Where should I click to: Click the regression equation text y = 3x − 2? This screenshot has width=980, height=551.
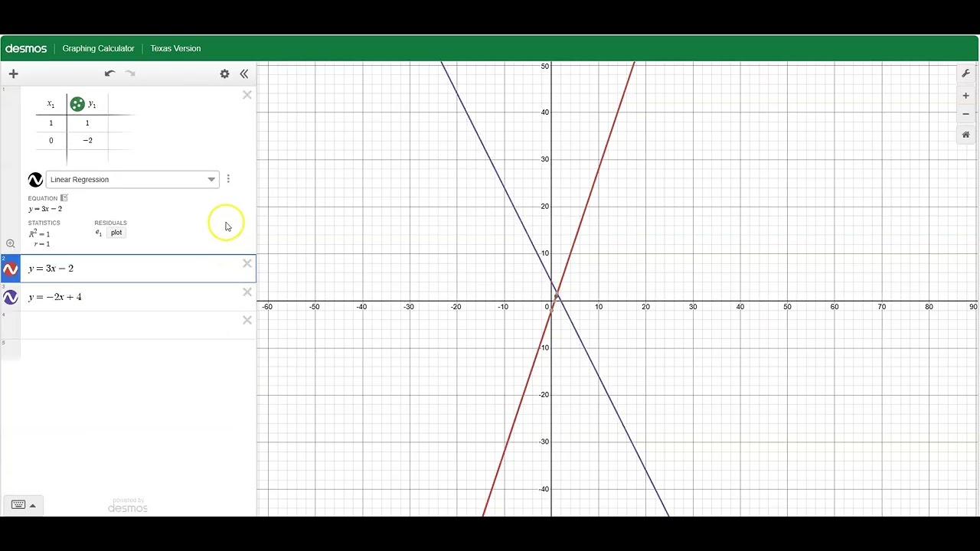click(x=45, y=209)
